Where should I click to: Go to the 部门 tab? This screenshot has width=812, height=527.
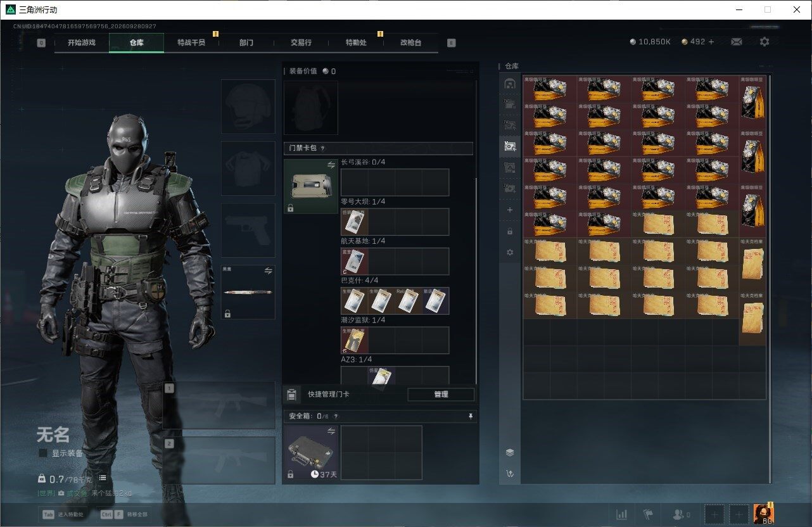[246, 42]
